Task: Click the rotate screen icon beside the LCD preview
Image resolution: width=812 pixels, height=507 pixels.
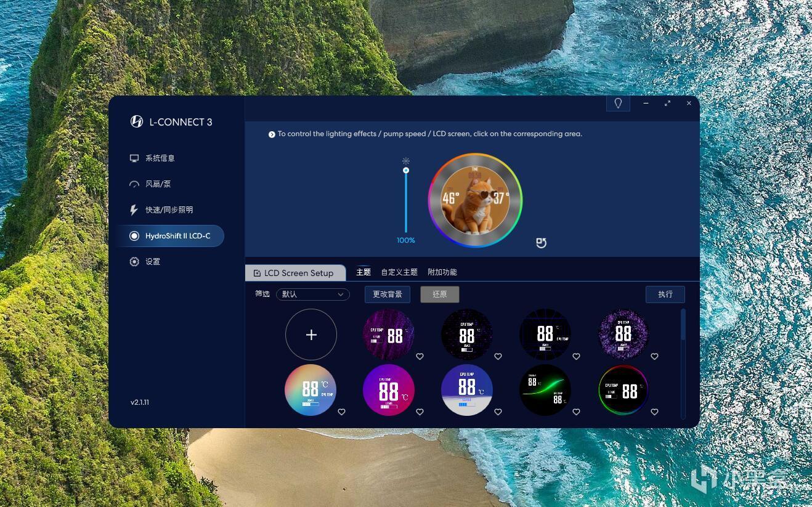Action: tap(541, 243)
